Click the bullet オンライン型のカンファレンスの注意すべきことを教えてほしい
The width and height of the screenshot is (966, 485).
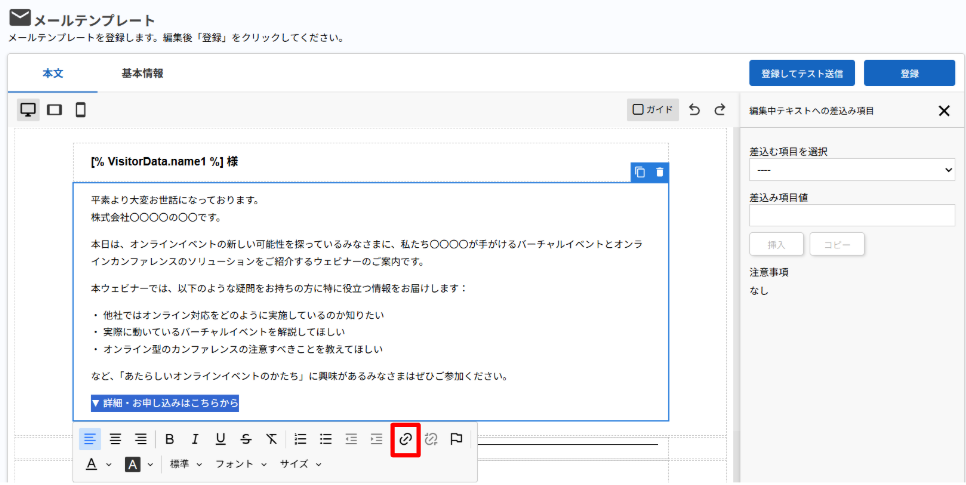(243, 349)
